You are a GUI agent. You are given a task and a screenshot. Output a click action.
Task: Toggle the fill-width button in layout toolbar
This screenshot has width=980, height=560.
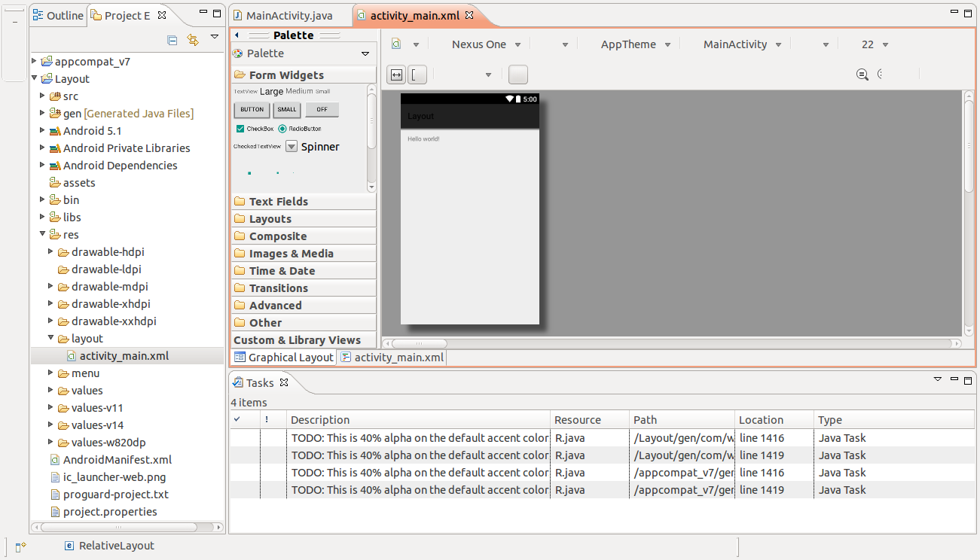tap(396, 75)
